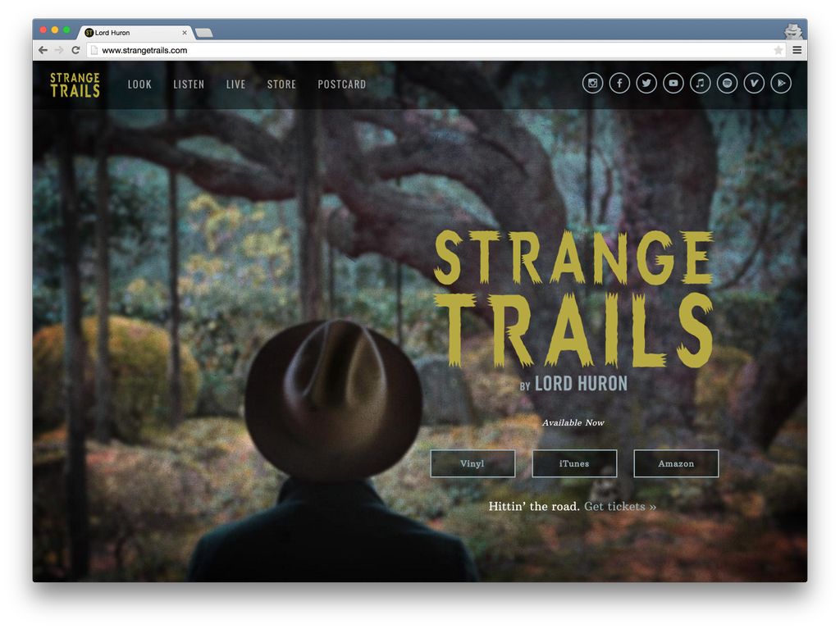Screen dimensions: 840x629
Task: Click "Hittin' the road." text
Action: pos(533,506)
